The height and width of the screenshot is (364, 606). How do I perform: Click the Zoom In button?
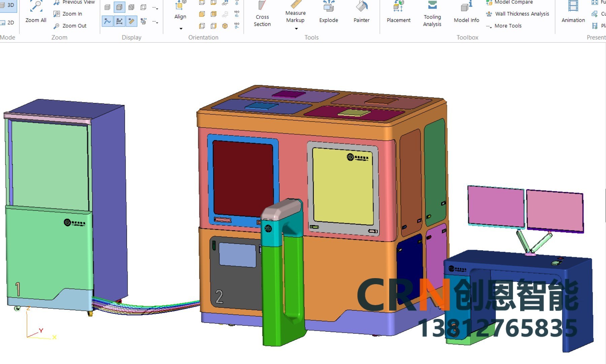[x=68, y=14]
